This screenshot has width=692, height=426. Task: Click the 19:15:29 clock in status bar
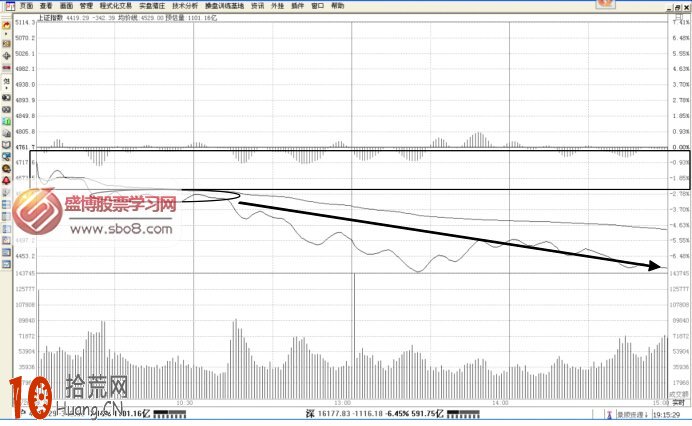tap(666, 415)
